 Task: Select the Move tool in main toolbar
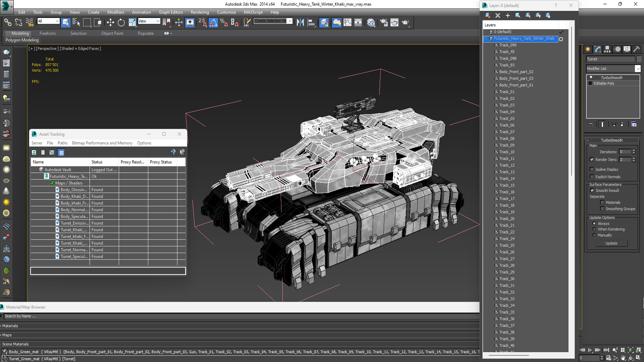tap(110, 22)
